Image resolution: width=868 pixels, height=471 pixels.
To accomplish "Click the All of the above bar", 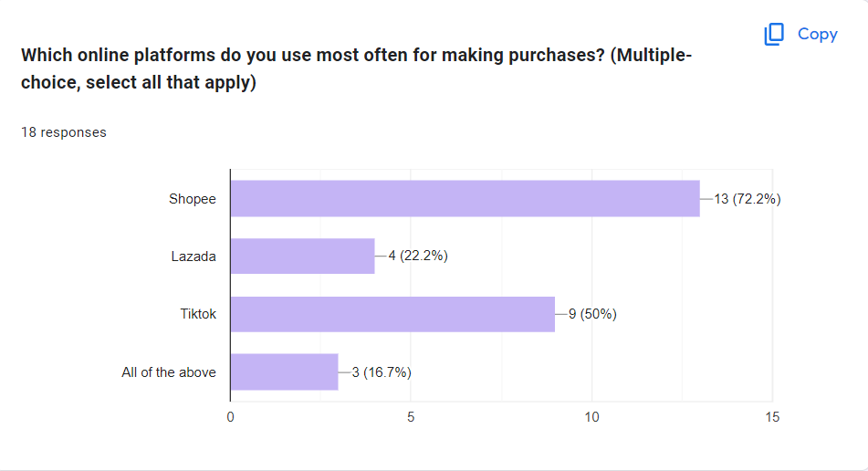I will [x=284, y=372].
